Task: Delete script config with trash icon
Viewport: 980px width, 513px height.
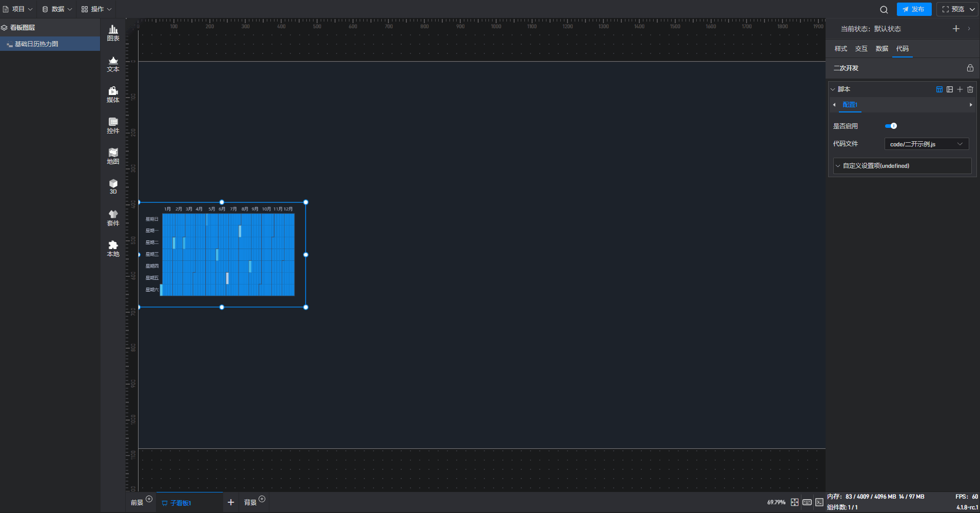Action: pyautogui.click(x=970, y=89)
